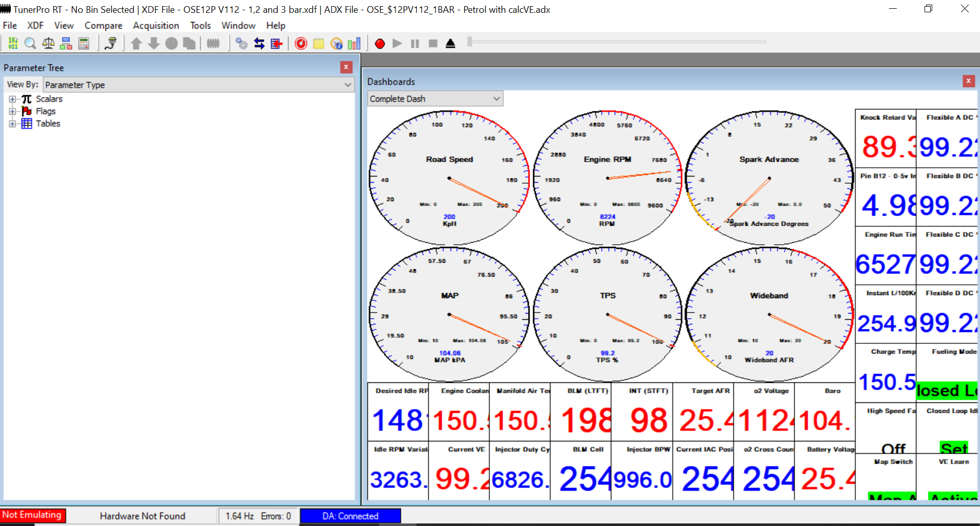Open the XDF menu

tap(35, 26)
